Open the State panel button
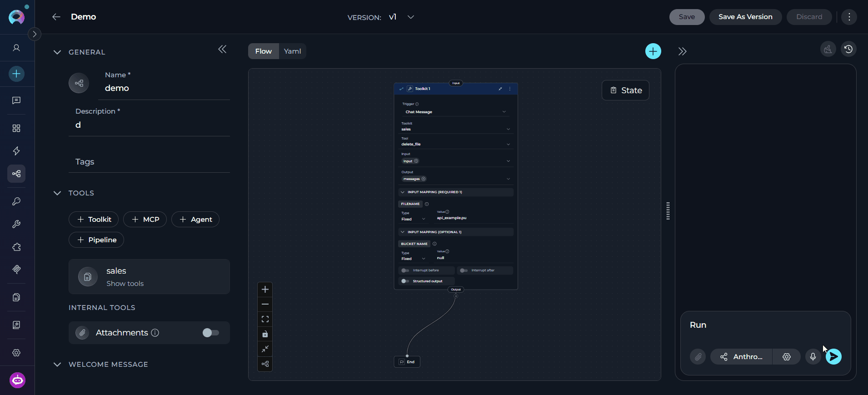Viewport: 868px width, 395px height. pos(625,90)
